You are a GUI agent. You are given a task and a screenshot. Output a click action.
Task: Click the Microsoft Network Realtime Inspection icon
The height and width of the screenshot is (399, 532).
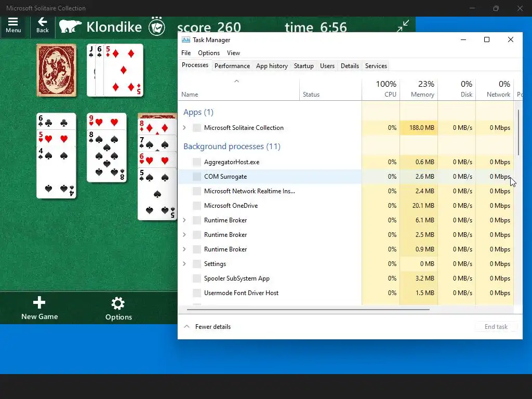(x=197, y=191)
